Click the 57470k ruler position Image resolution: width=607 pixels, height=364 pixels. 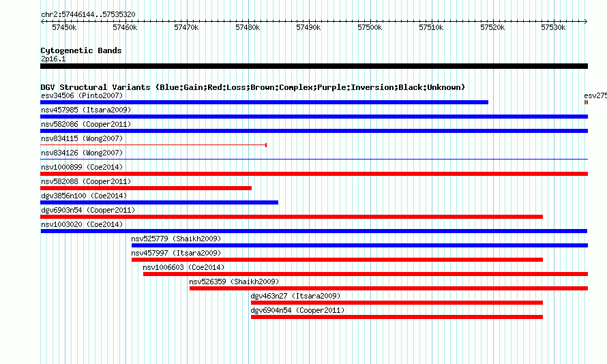(186, 27)
